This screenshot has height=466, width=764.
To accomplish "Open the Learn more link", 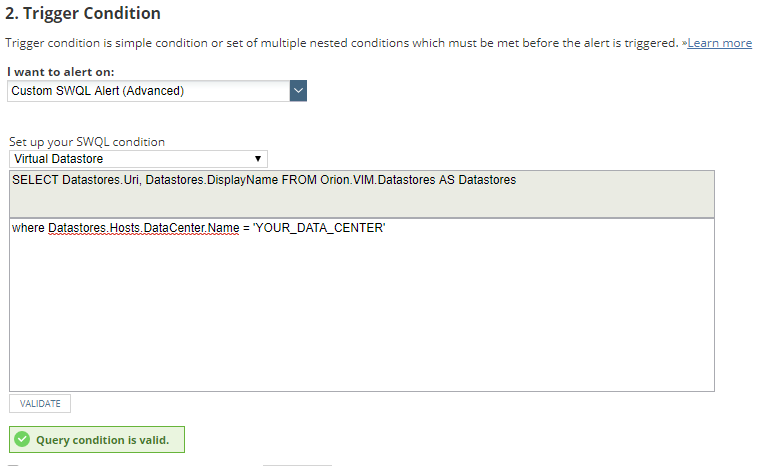I will 719,43.
